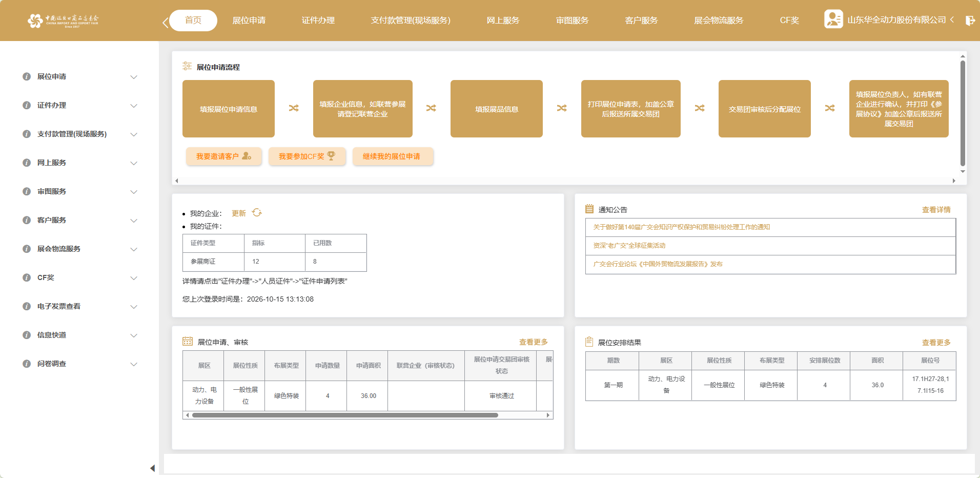The height and width of the screenshot is (478, 980).
Task: Click 查看更多 in 展位申请、审核 panel
Action: click(533, 342)
